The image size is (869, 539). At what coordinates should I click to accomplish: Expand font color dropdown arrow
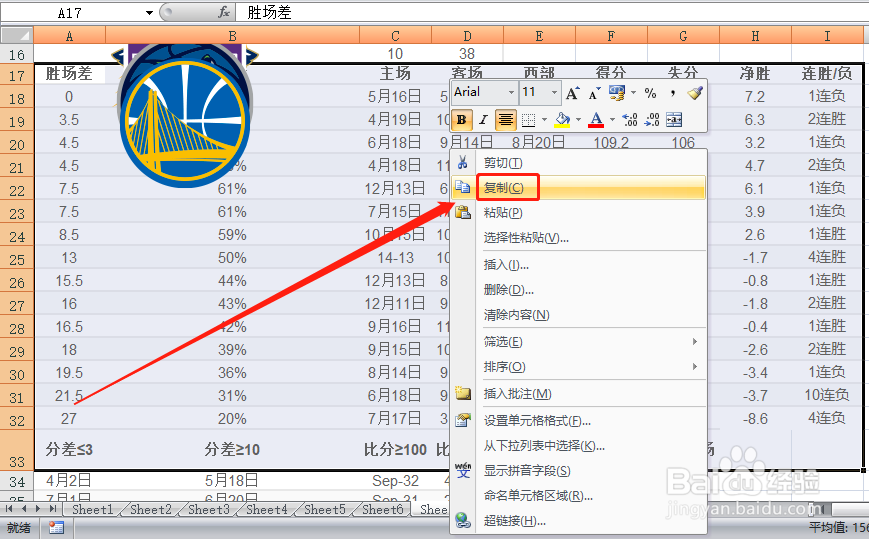pyautogui.click(x=612, y=120)
